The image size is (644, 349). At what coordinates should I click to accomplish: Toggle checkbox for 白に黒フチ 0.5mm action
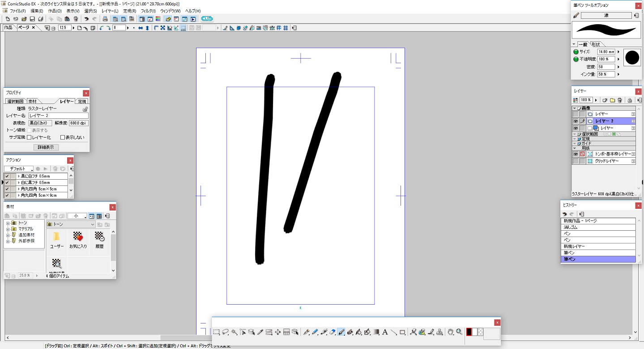coord(7,183)
